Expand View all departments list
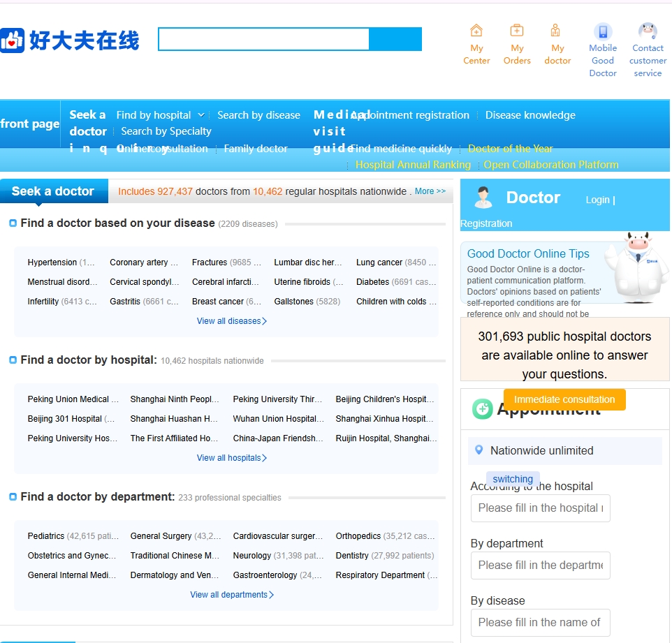The image size is (672, 643). 232,595
